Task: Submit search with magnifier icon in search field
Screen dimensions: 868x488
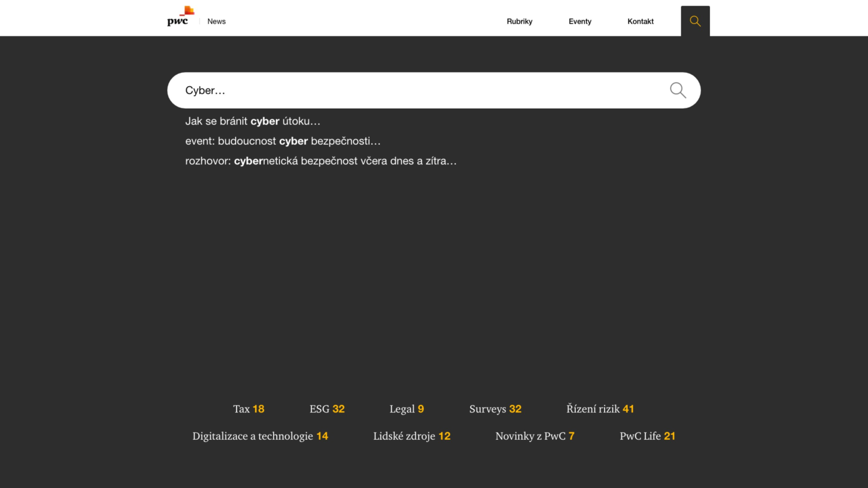Action: coord(678,90)
